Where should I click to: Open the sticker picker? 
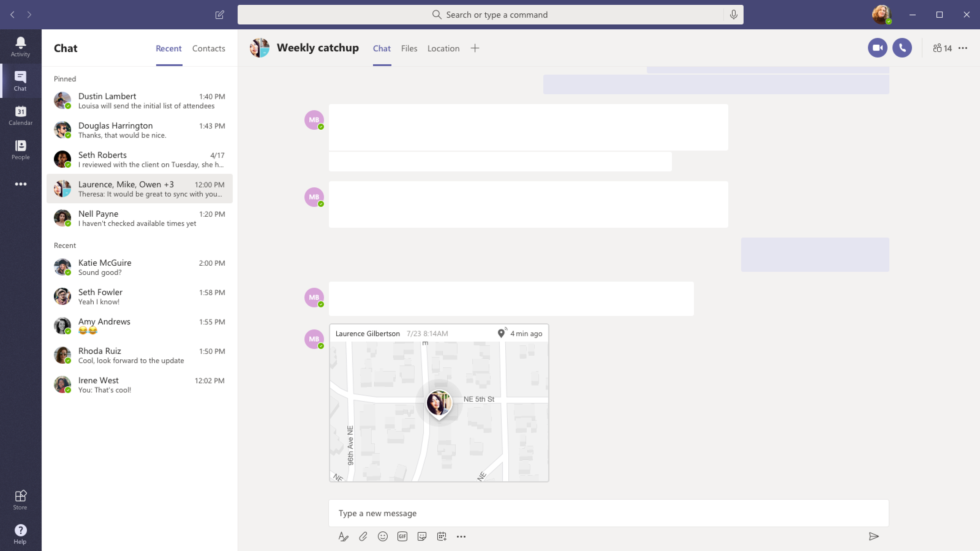coord(422,536)
